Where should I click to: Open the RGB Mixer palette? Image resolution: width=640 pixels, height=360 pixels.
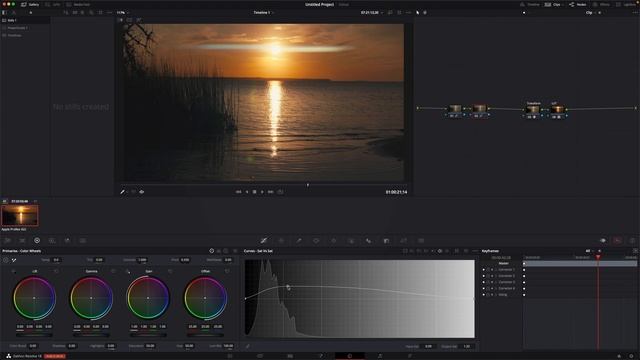pos(67,241)
